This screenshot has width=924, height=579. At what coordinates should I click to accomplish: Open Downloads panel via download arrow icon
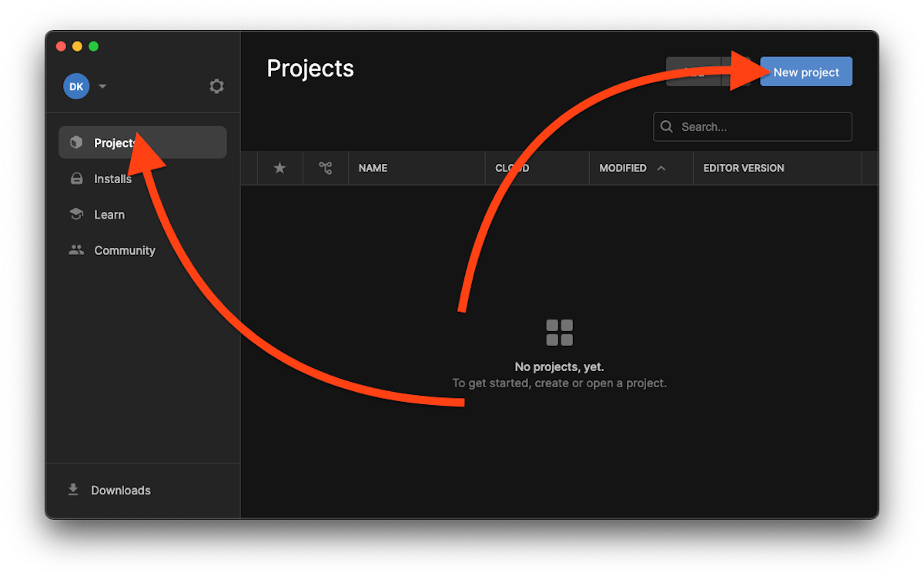[73, 490]
